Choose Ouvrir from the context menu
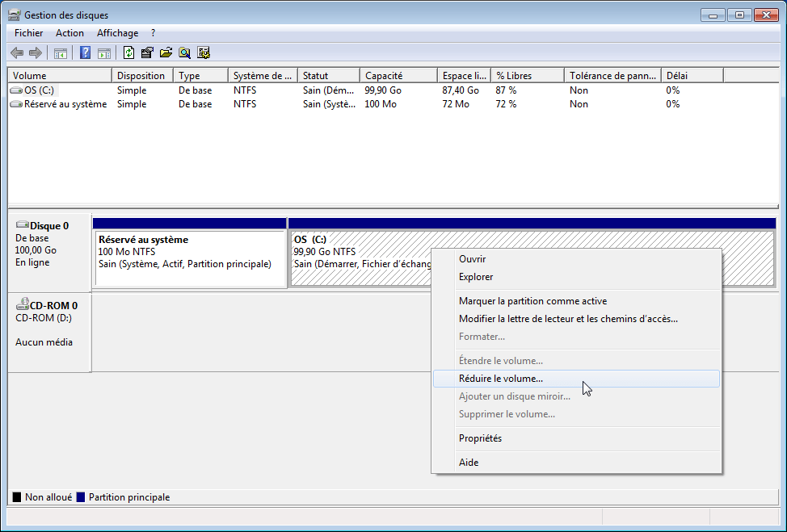 coord(576,259)
